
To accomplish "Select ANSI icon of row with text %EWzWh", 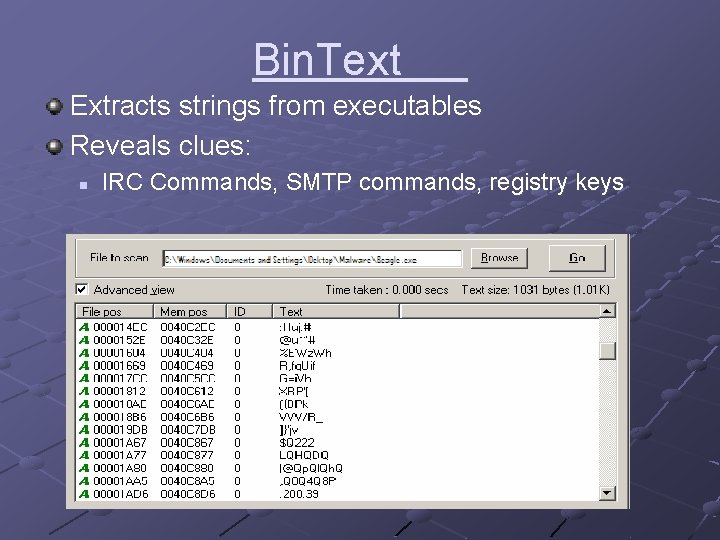I will tap(84, 353).
